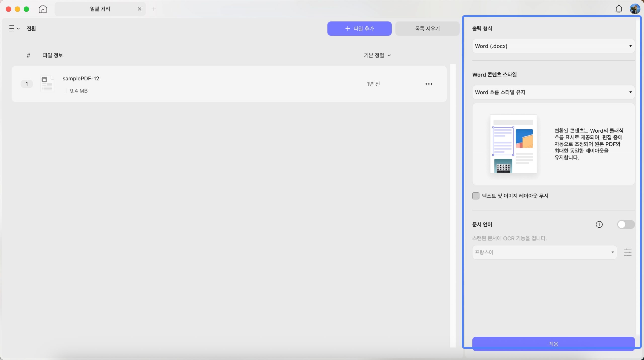Click the 목록 지우기 button
This screenshot has width=644, height=360.
point(427,28)
